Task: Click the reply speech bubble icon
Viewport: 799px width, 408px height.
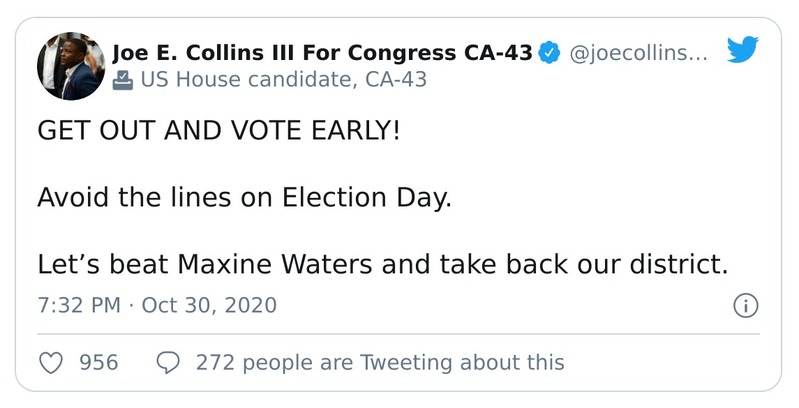Action: coord(168,362)
